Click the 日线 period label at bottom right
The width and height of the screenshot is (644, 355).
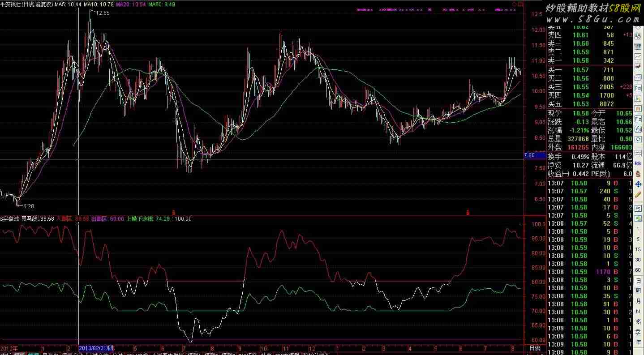pyautogui.click(x=535, y=348)
